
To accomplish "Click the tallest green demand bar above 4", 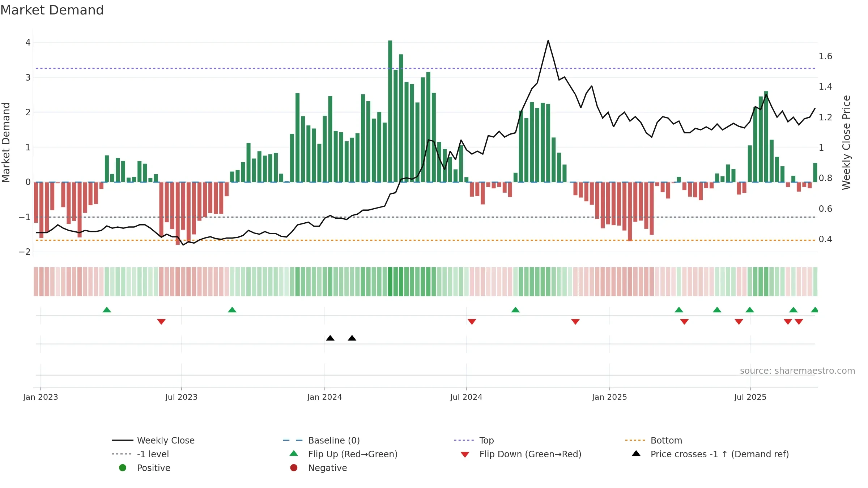I will point(390,111).
